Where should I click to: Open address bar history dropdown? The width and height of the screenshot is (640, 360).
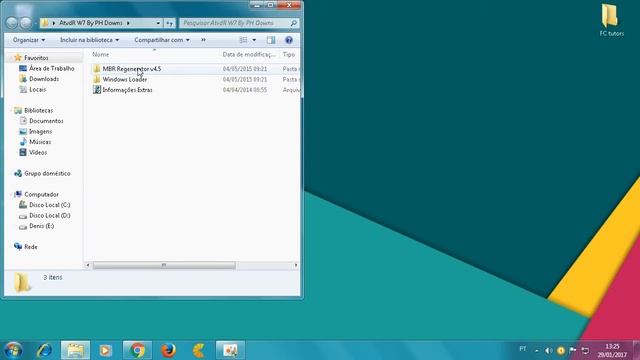158,23
